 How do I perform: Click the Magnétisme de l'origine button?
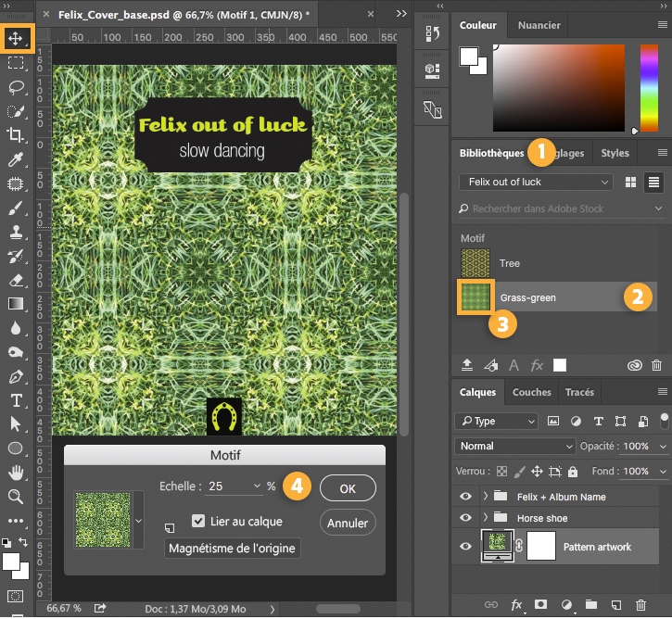(233, 548)
